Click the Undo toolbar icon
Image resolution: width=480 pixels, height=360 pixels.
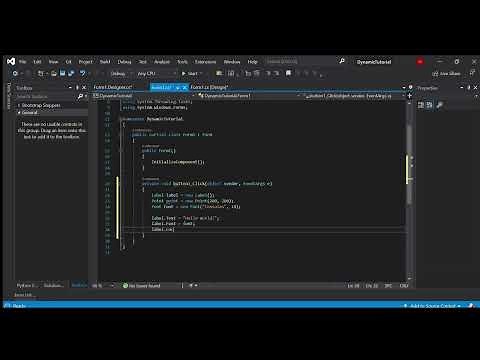[83, 73]
